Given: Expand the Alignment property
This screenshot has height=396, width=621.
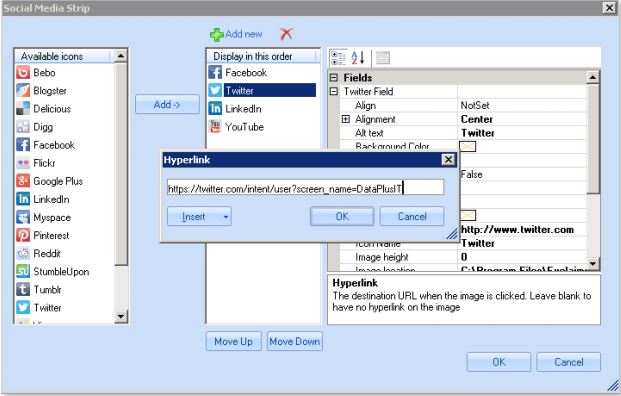Looking at the screenshot, I should (346, 119).
